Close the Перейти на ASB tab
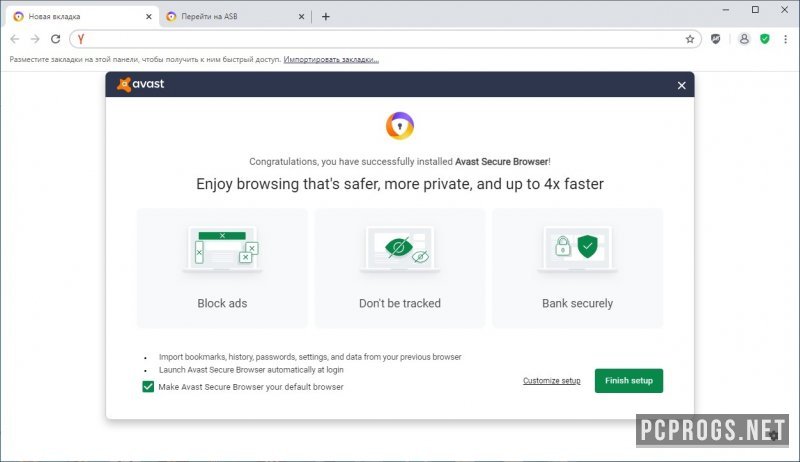This screenshot has height=462, width=800. 302,16
